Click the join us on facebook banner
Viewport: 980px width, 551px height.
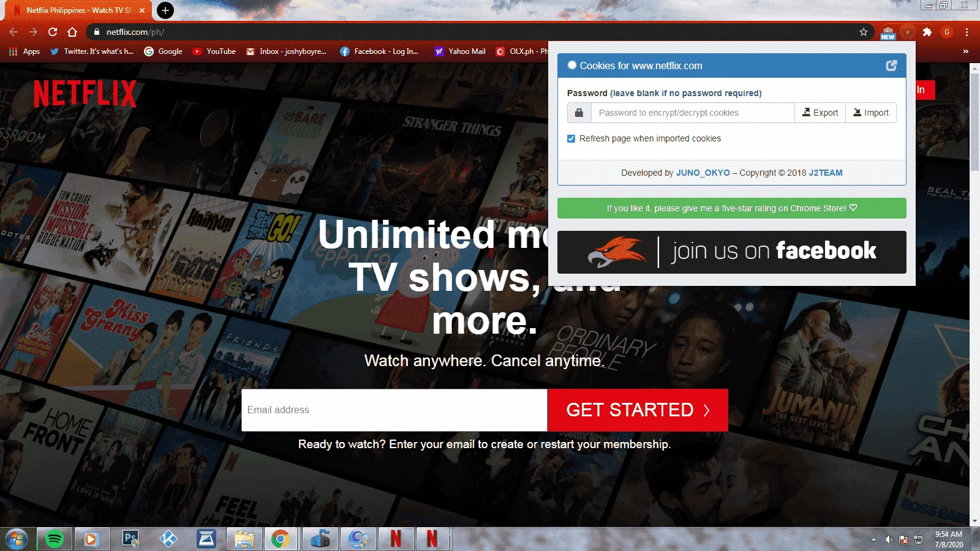pyautogui.click(x=731, y=252)
